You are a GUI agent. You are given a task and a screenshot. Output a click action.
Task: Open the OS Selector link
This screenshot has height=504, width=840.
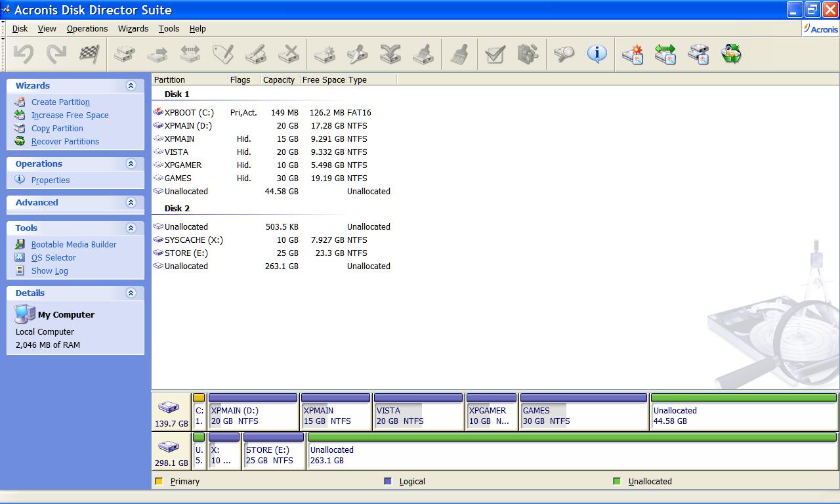(x=54, y=257)
